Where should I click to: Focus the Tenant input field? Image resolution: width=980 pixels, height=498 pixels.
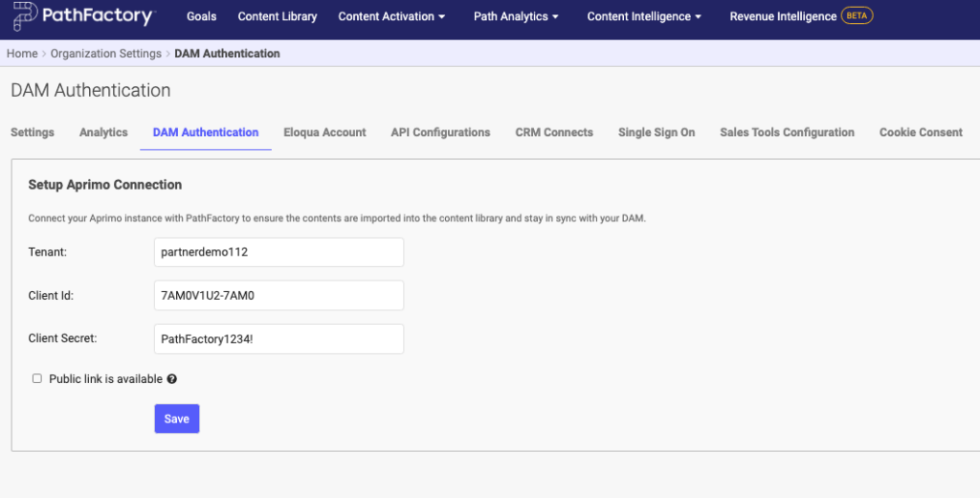[x=278, y=252]
